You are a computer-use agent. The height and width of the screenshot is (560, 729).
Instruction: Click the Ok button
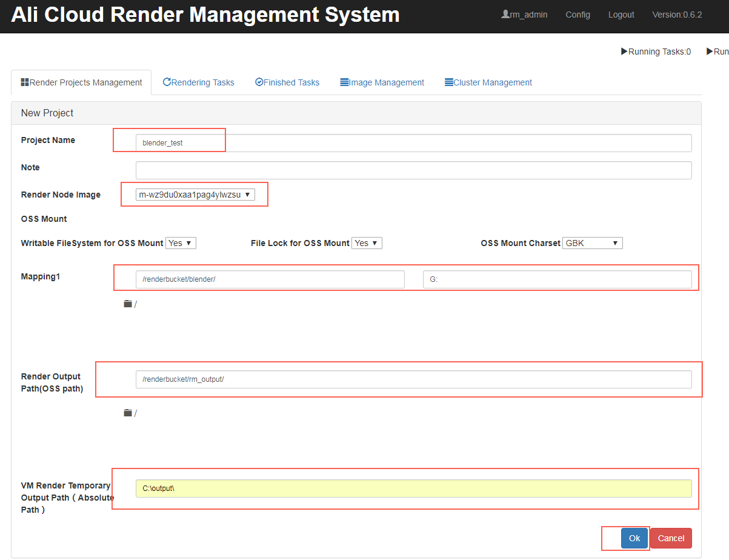pos(634,538)
